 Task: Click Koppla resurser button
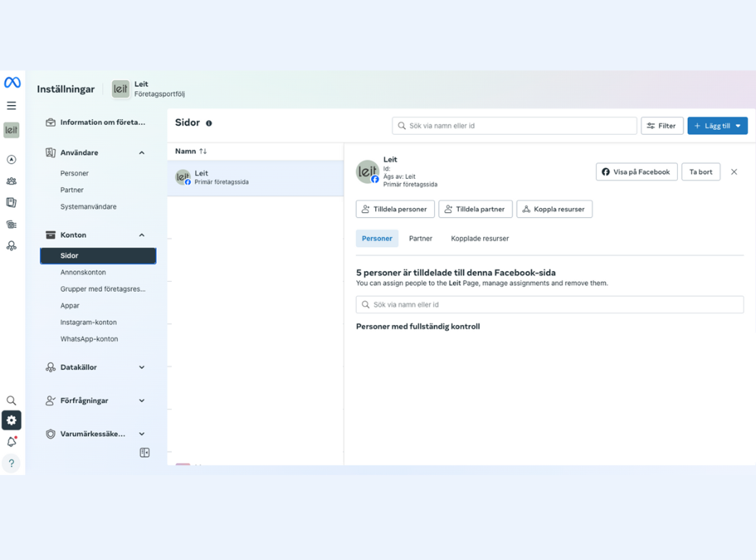(554, 209)
